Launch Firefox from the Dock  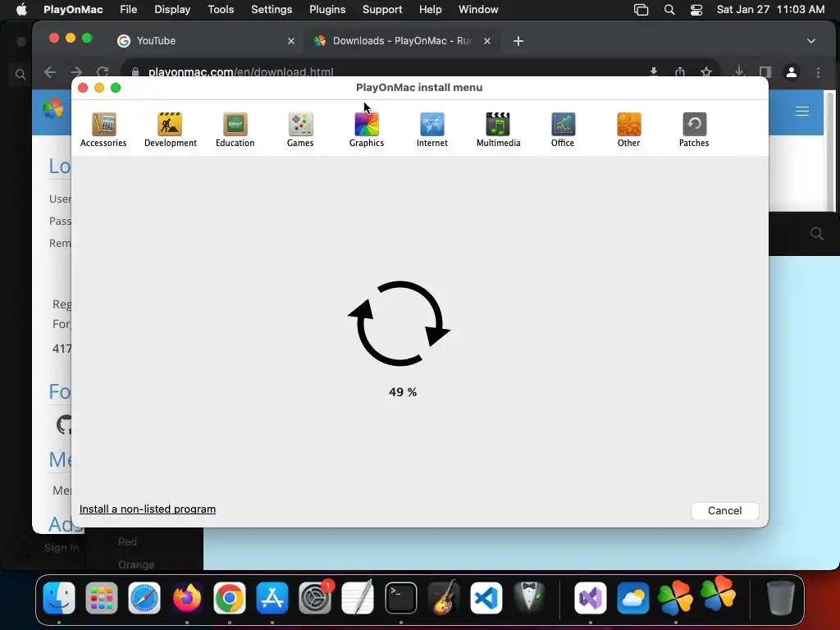[x=187, y=598]
